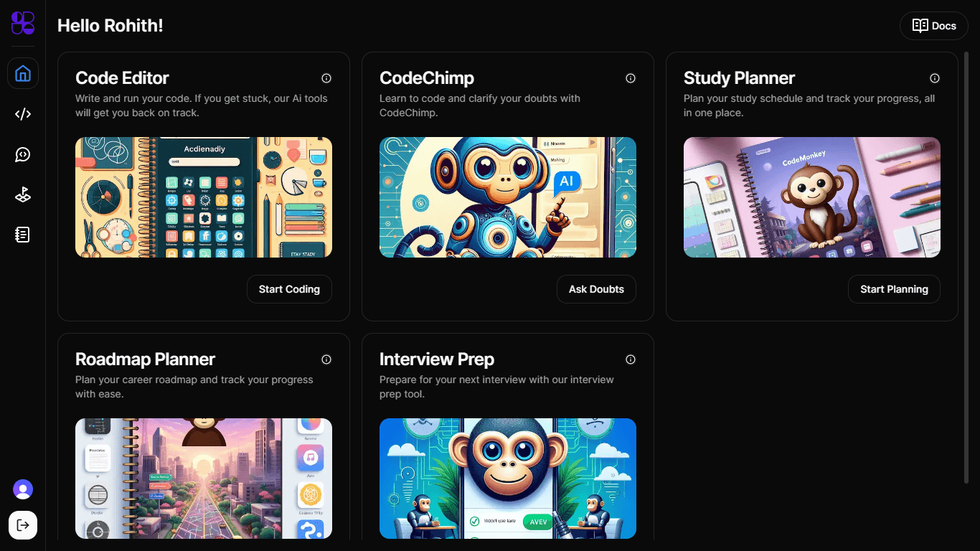The image size is (980, 551).
Task: Open the Home icon in the sidebar
Action: pos(23,73)
